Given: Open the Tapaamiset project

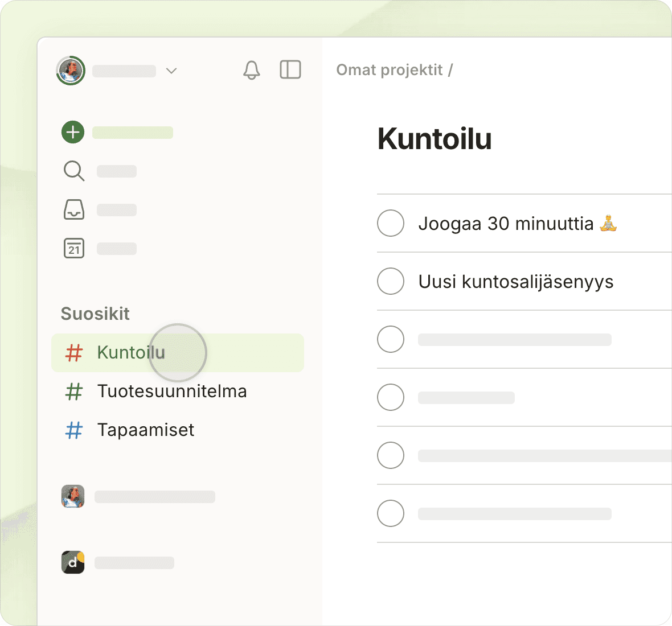Looking at the screenshot, I should tap(145, 430).
